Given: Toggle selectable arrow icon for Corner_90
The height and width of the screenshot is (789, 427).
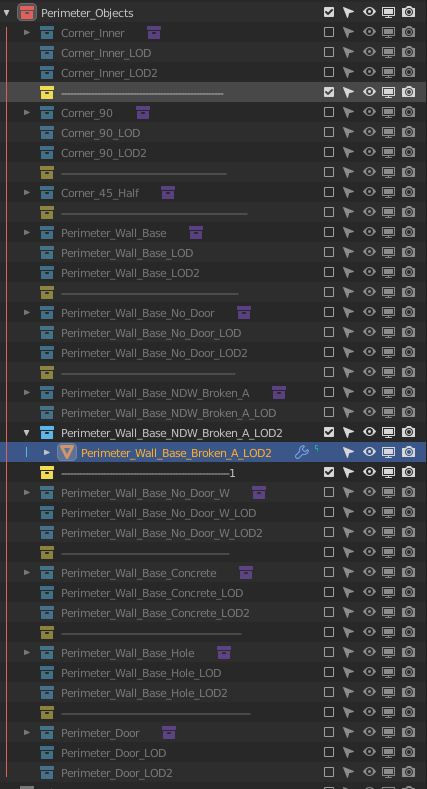Looking at the screenshot, I should tap(348, 113).
